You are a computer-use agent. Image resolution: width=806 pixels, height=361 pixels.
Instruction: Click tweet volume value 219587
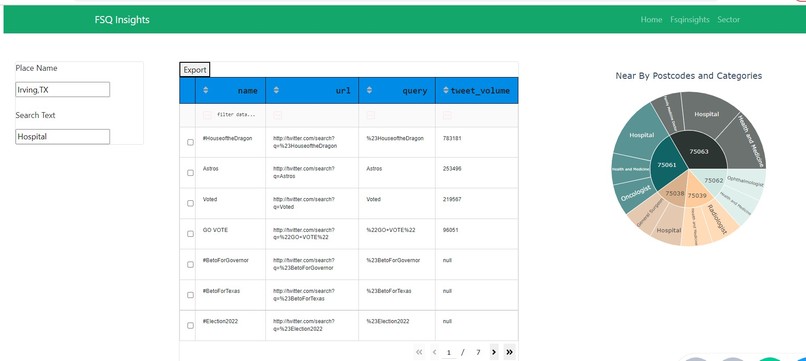451,199
